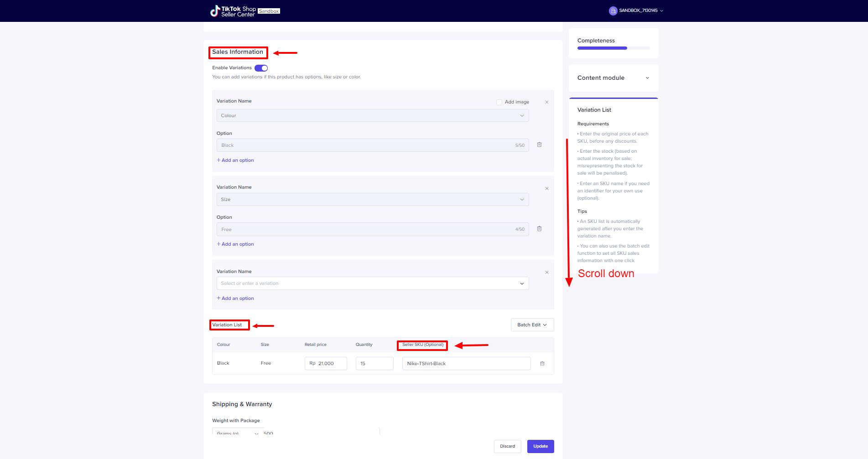The height and width of the screenshot is (459, 868).
Task: Click the Shipping & Warranty heading
Action: 242,404
